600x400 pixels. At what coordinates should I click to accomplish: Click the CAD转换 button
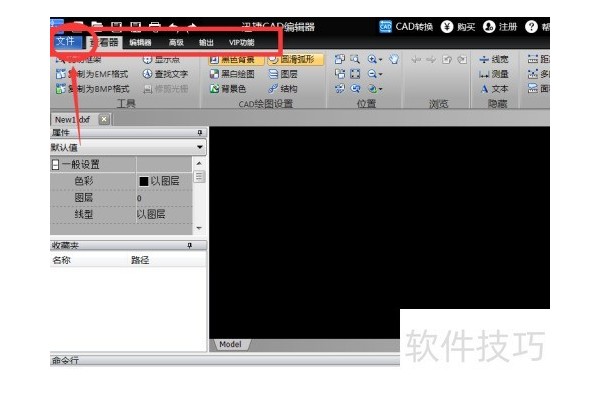point(406,27)
